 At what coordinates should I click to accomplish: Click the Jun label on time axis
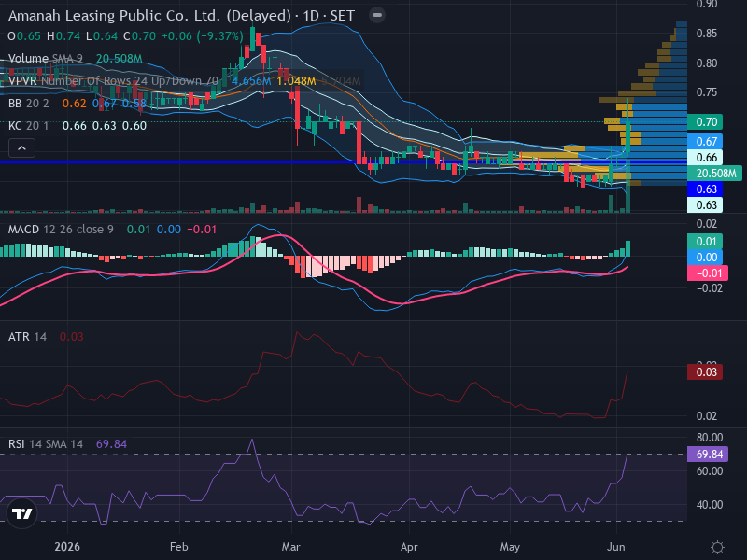tap(616, 547)
